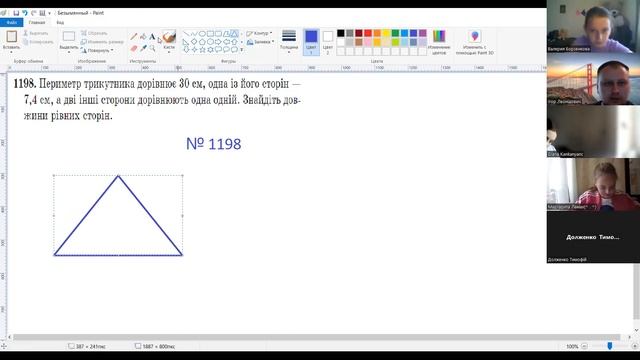Image resolution: width=640 pixels, height=360 pixels.
Task: Select the Color picker eyedropper tool
Action: click(143, 48)
